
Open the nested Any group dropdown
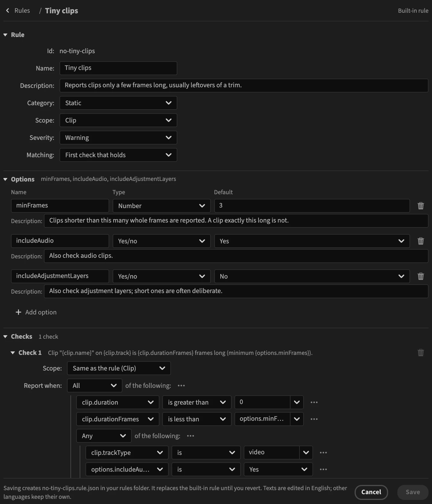point(104,436)
